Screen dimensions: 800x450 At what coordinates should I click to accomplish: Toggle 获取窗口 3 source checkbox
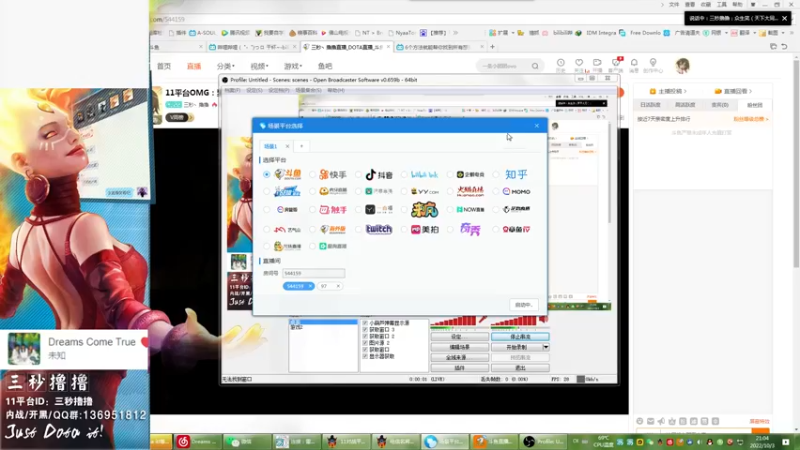tap(365, 330)
